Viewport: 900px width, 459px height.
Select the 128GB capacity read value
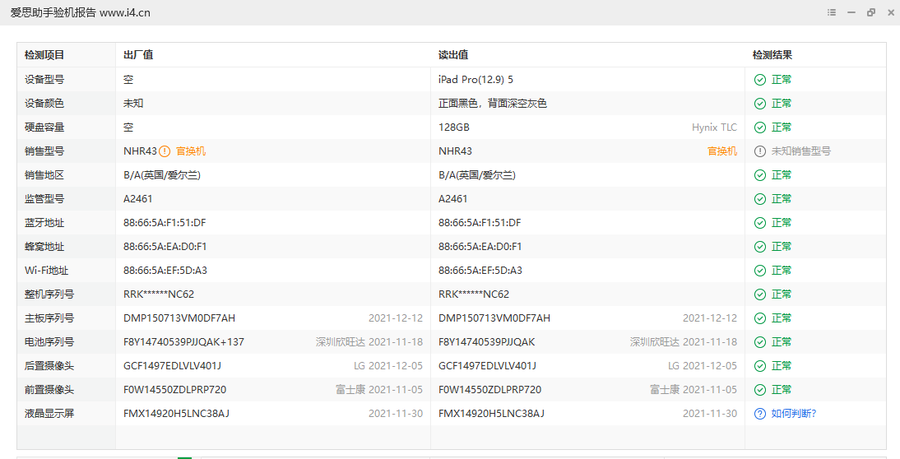(x=454, y=127)
